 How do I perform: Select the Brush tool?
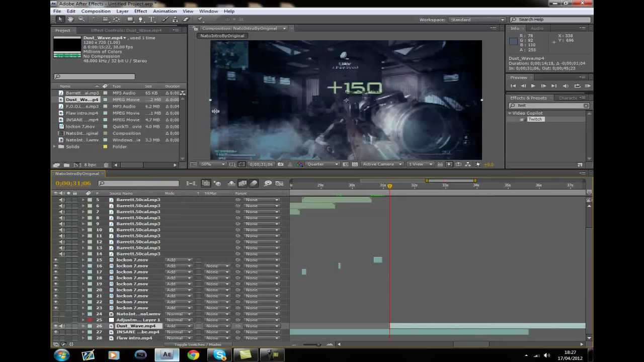click(165, 20)
